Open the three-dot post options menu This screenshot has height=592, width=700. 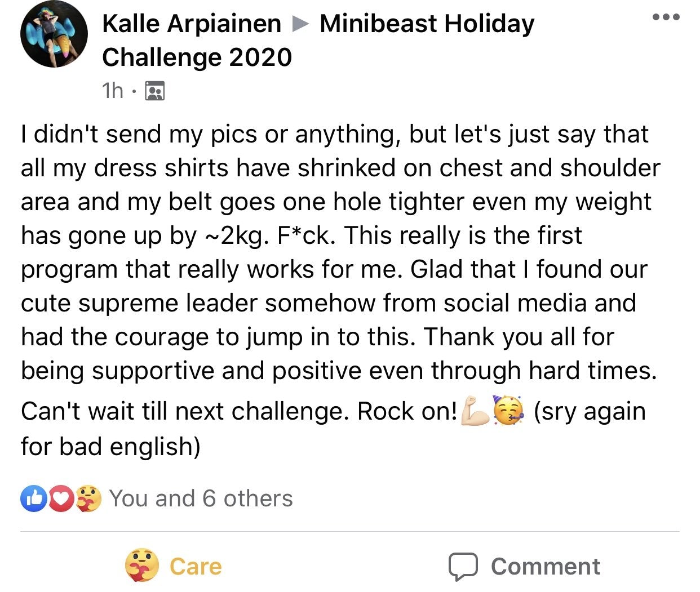[x=666, y=17]
